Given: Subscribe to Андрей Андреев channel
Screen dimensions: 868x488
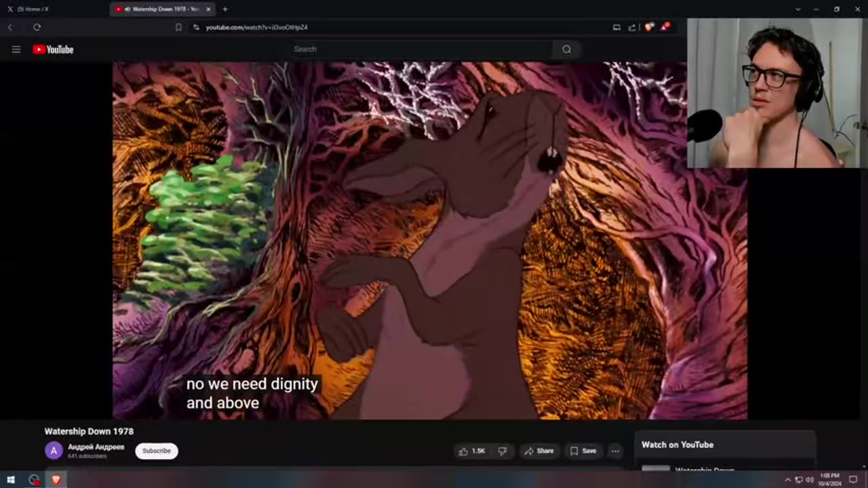Looking at the screenshot, I should point(157,451).
